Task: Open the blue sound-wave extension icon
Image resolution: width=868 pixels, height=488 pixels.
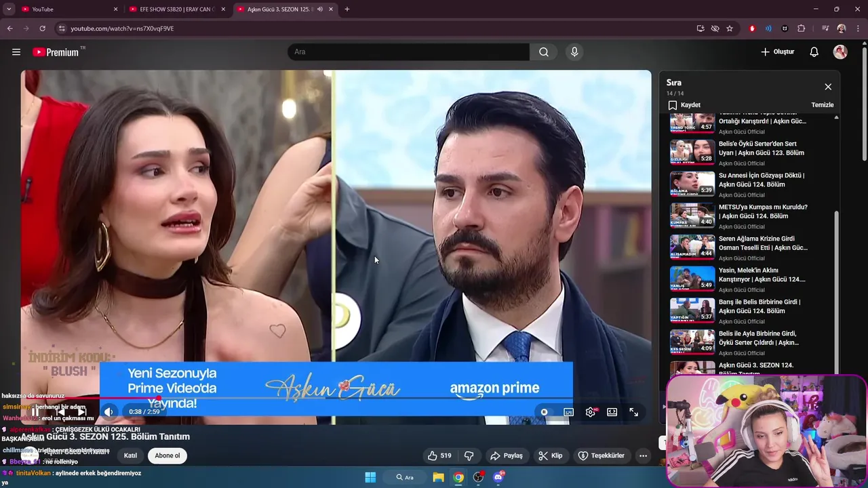Action: point(768,28)
